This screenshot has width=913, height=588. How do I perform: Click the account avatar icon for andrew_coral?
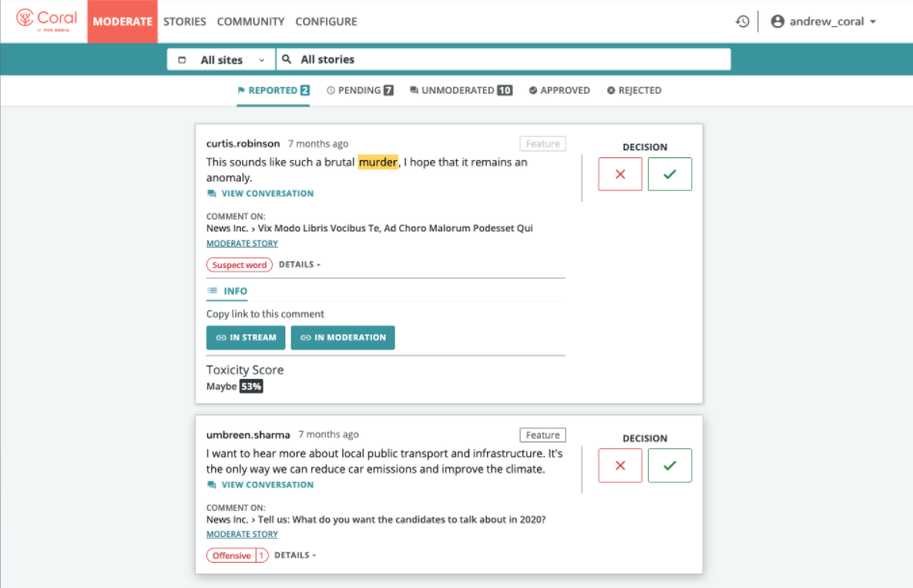pos(778,21)
